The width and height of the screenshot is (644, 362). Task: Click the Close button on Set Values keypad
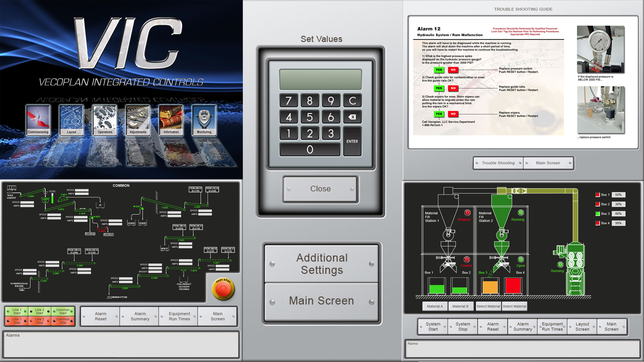pos(321,189)
